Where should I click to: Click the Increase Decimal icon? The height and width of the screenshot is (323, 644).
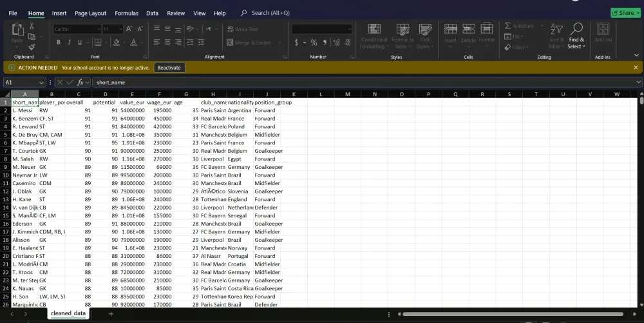pyautogui.click(x=336, y=43)
